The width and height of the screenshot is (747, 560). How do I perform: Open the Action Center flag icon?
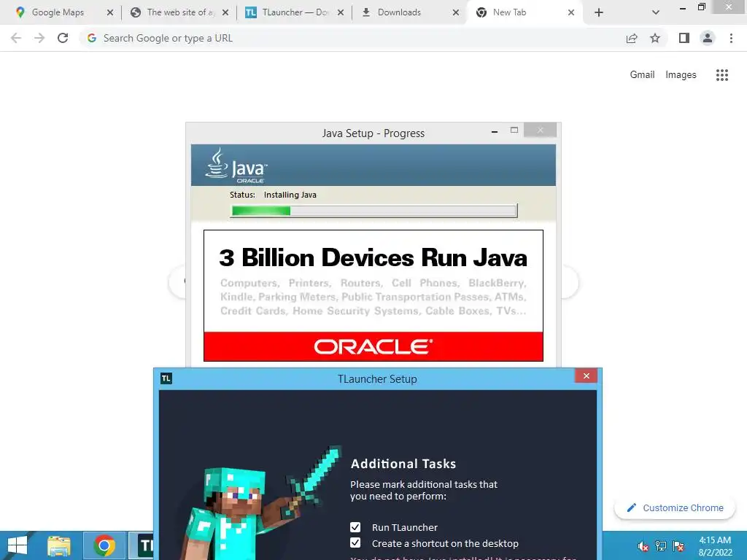click(678, 547)
